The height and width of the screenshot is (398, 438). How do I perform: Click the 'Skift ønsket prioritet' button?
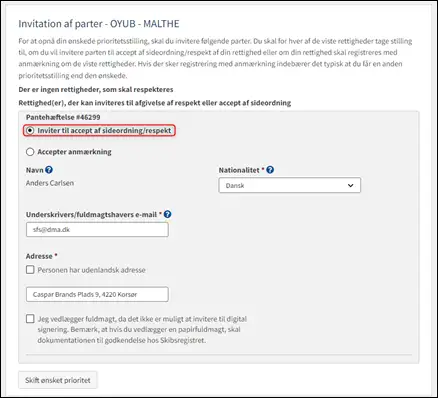58,380
